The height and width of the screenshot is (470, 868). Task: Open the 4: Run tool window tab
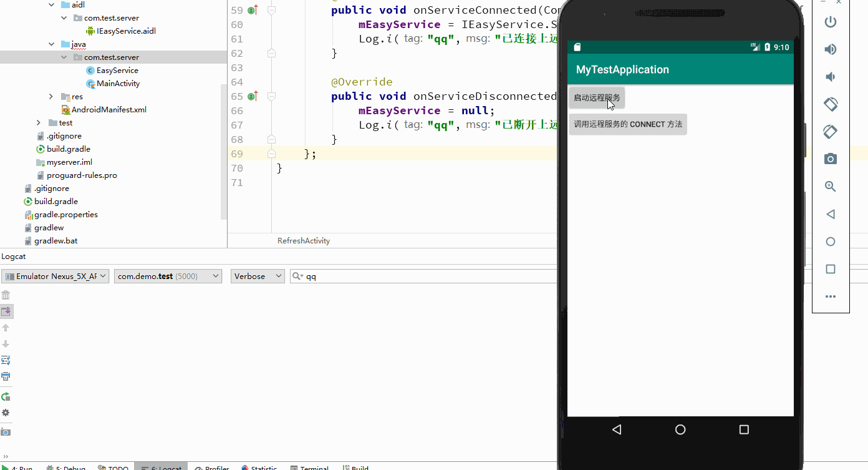[17, 467]
